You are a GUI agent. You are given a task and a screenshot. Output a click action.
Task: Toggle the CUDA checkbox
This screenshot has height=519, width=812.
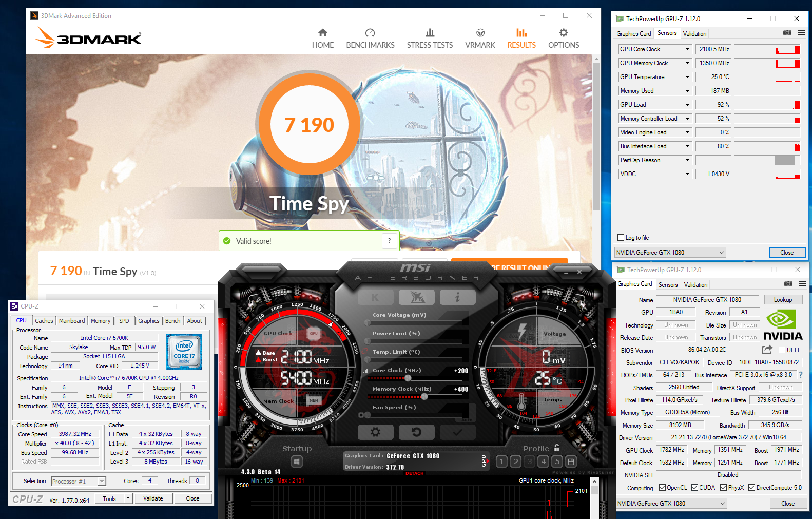(694, 488)
